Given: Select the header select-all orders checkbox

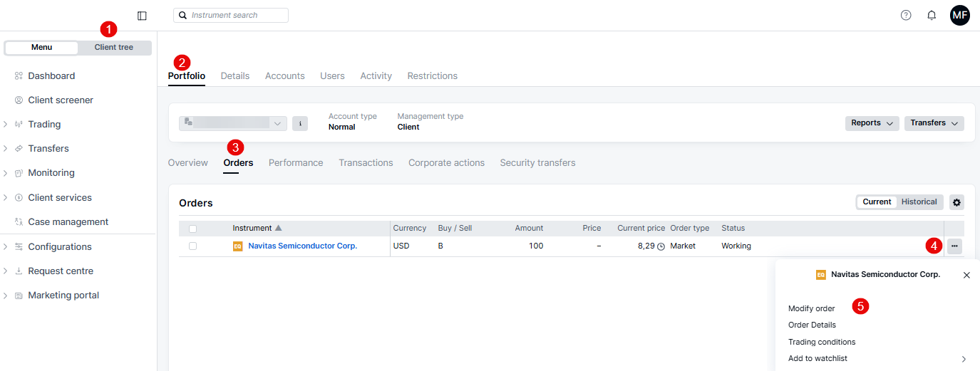Looking at the screenshot, I should click(x=192, y=229).
